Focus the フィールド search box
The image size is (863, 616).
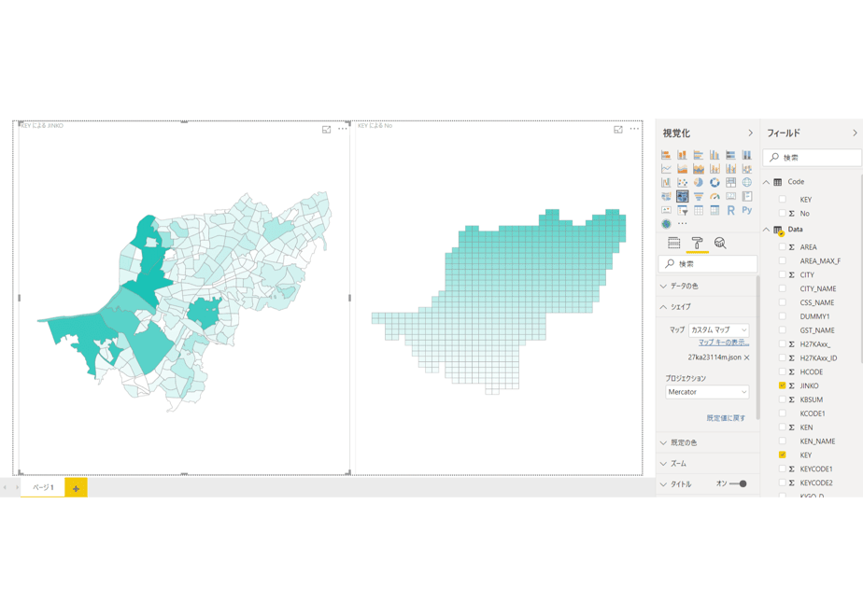813,158
